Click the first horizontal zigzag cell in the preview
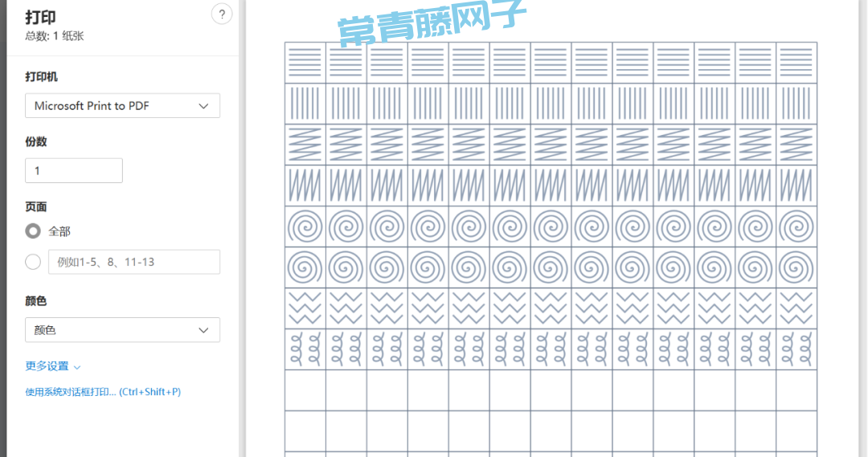Viewport: 868px width, 457px height. (x=305, y=145)
